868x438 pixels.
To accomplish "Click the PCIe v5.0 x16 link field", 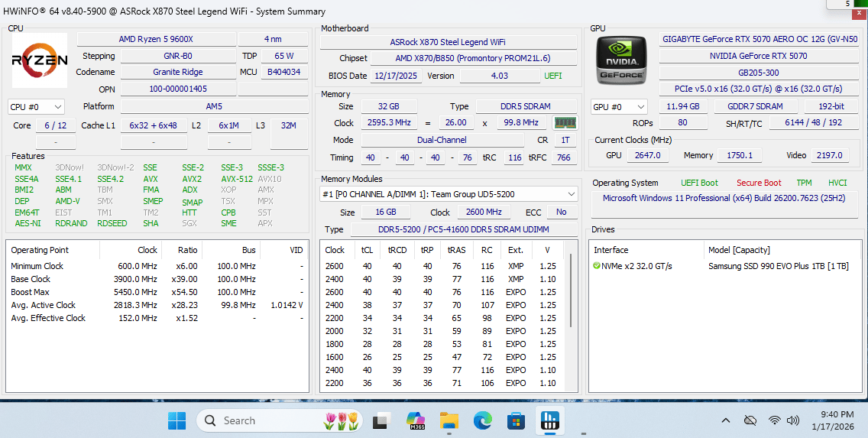I will coord(759,89).
